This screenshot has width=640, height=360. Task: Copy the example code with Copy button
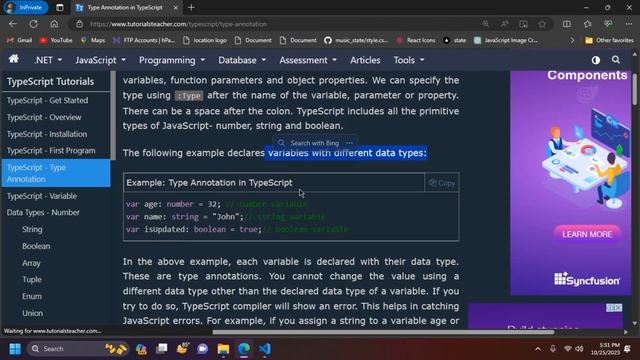pyautogui.click(x=442, y=183)
